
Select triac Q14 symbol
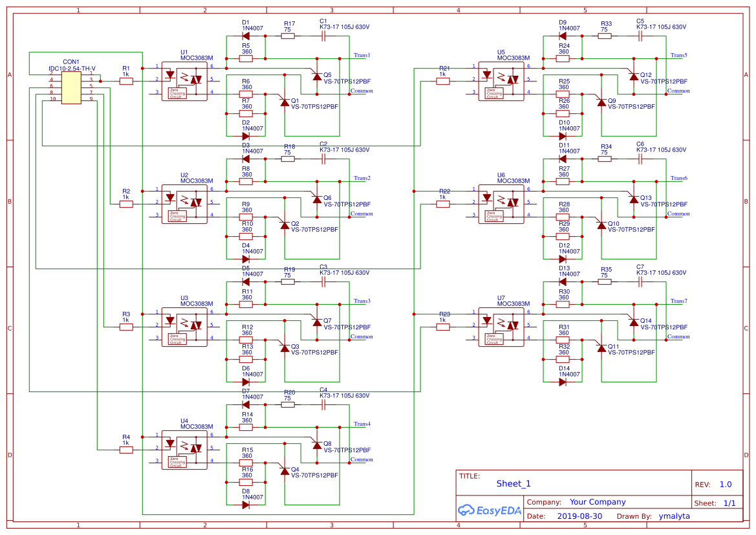click(x=633, y=321)
